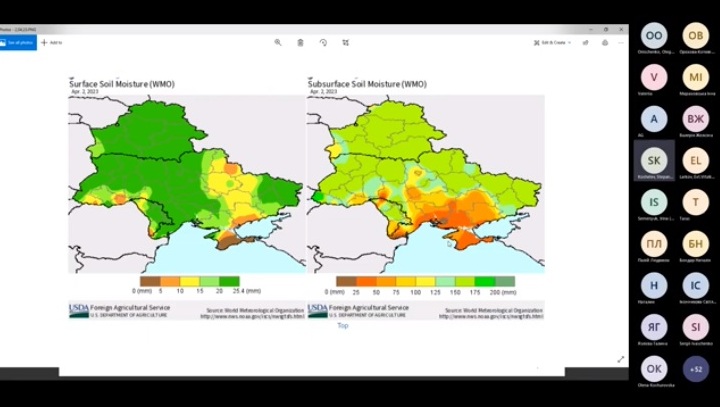The image size is (720, 407).
Task: Open the Add to menu
Action: coord(51,43)
